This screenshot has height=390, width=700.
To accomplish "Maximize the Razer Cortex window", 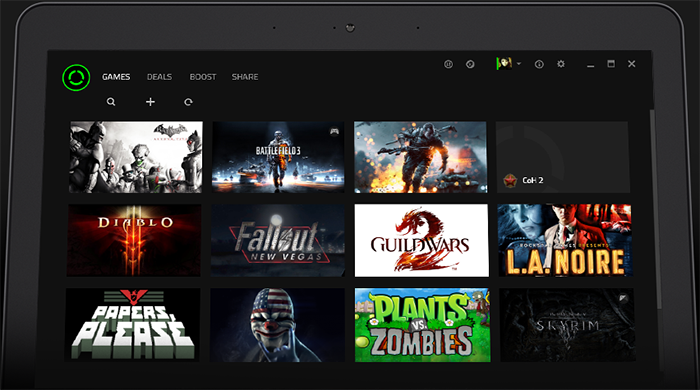I will pos(611,64).
